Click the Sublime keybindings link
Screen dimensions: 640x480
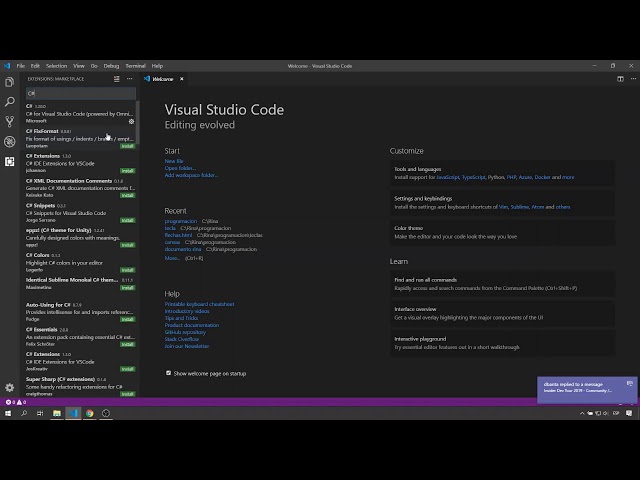click(520, 207)
